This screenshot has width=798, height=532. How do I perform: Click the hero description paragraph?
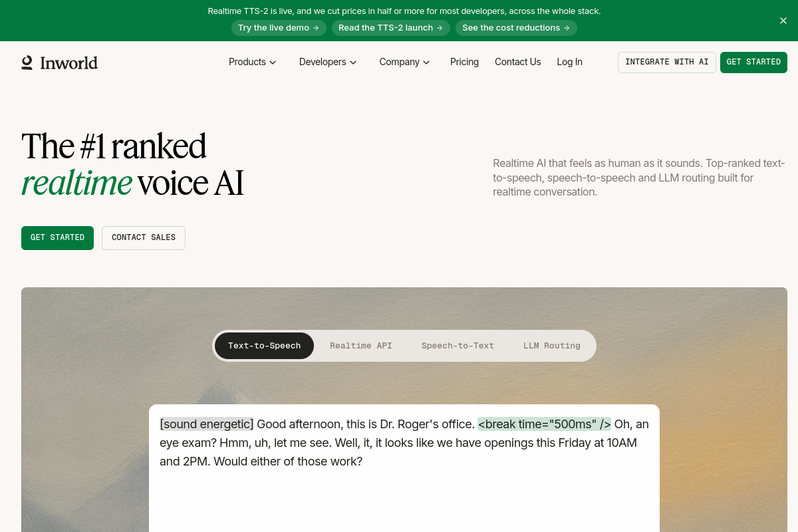click(x=639, y=178)
